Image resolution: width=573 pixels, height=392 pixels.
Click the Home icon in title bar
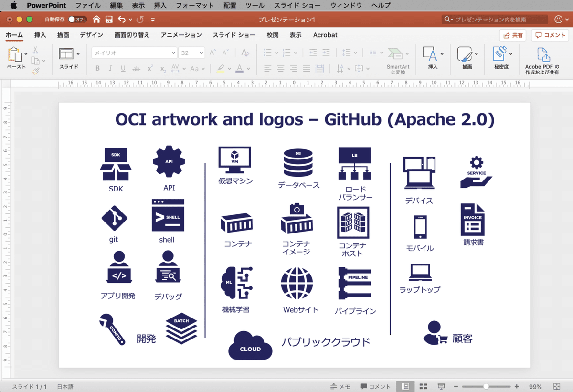pos(97,20)
